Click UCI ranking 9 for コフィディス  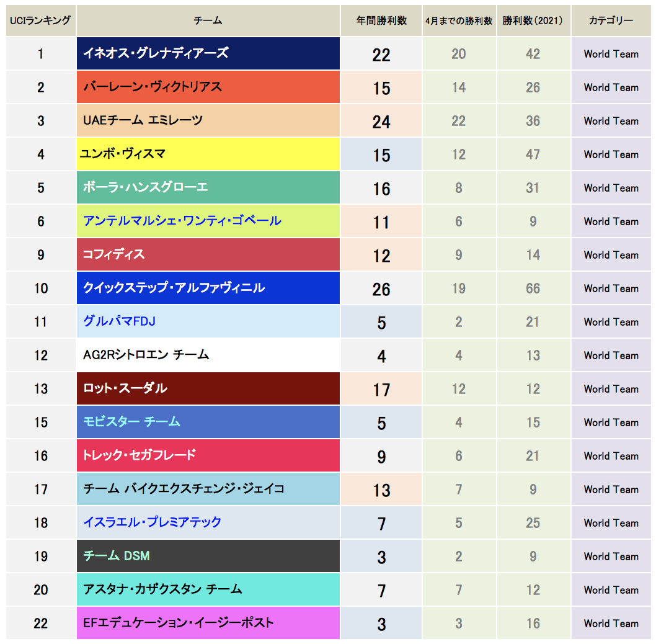(41, 255)
